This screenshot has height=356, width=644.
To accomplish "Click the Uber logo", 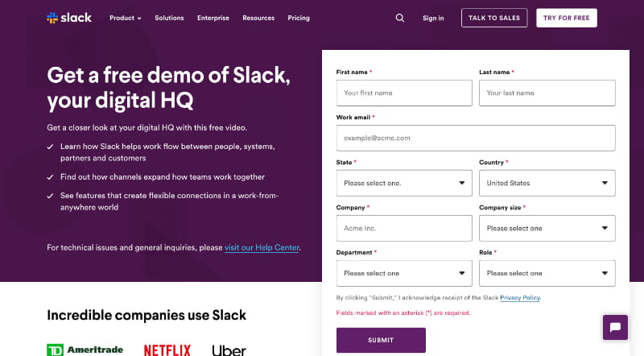I will click(x=229, y=350).
